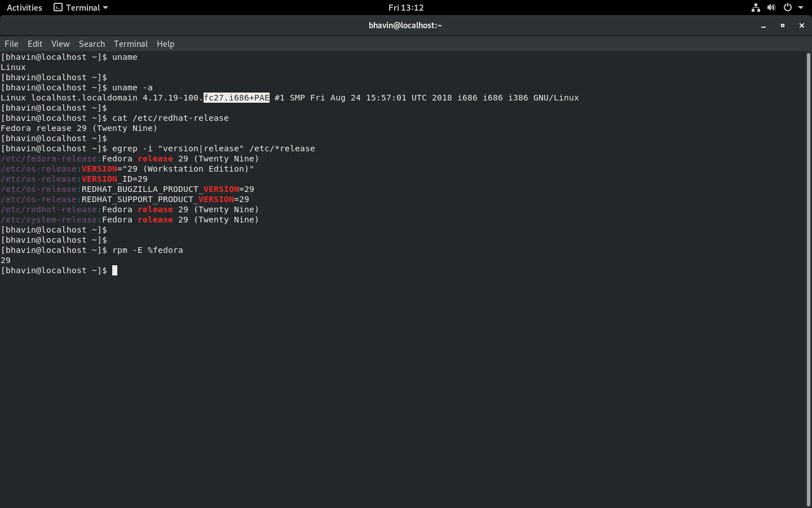Open the Terminal app menu in the top bar

point(80,7)
